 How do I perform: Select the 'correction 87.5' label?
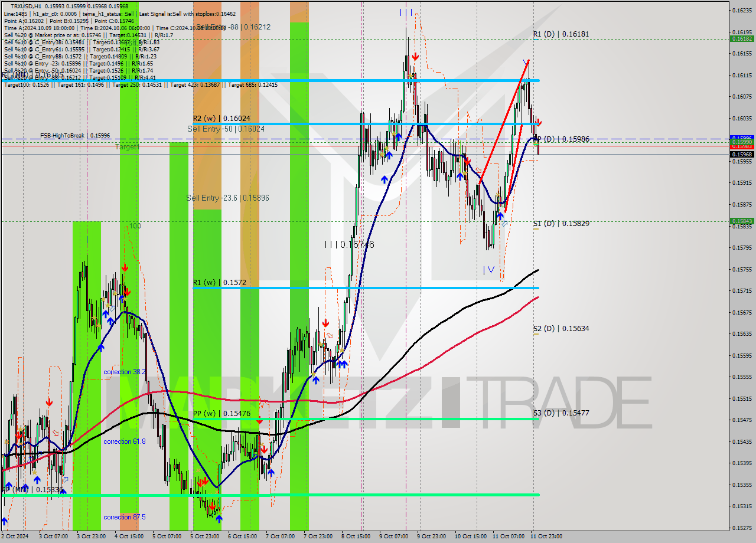click(125, 517)
